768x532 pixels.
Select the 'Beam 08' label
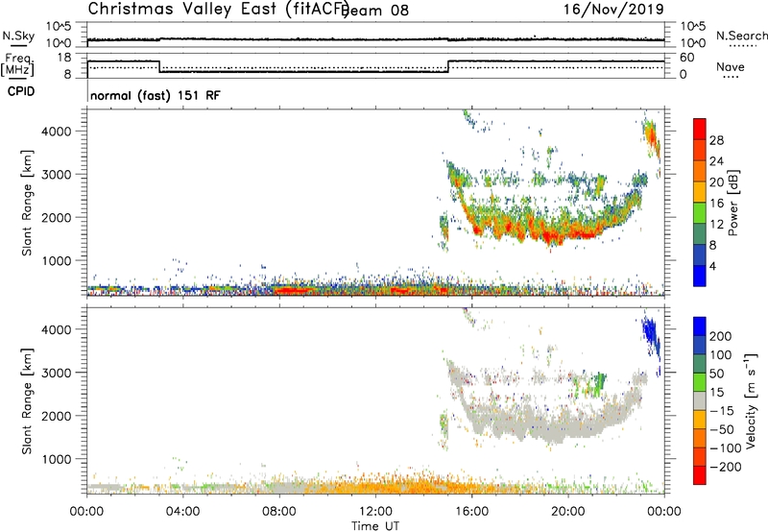(375, 11)
